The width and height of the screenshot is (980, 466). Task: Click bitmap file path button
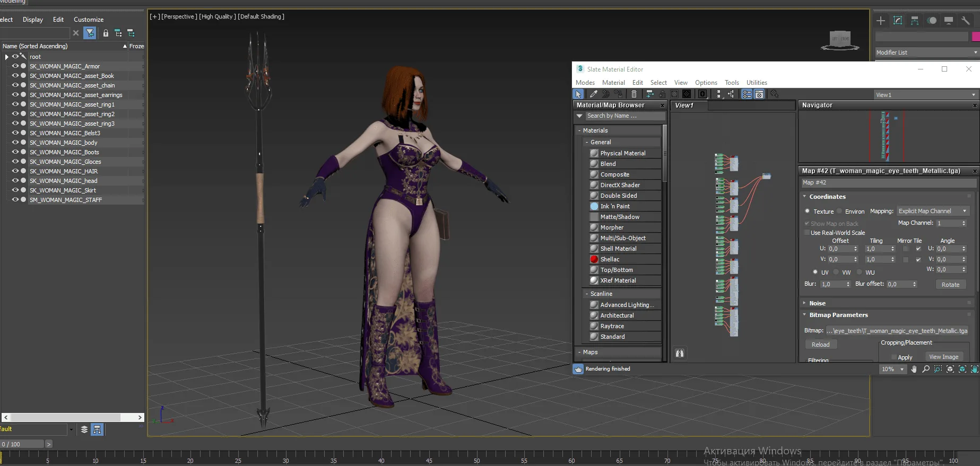point(897,331)
